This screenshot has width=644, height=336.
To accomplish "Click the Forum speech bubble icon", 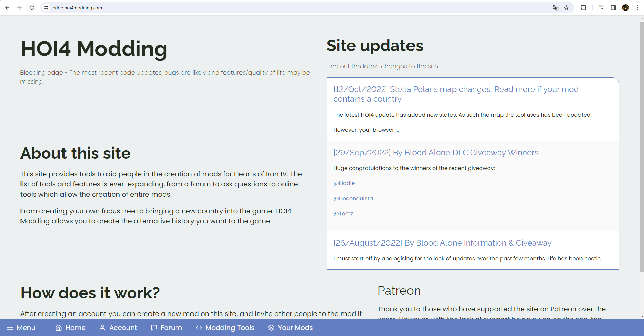I will point(154,328).
